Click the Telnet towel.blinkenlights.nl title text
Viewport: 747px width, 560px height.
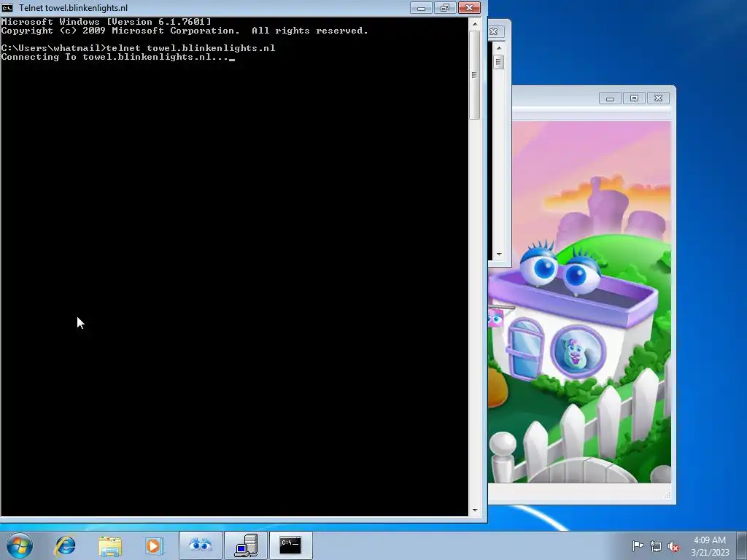coord(74,8)
